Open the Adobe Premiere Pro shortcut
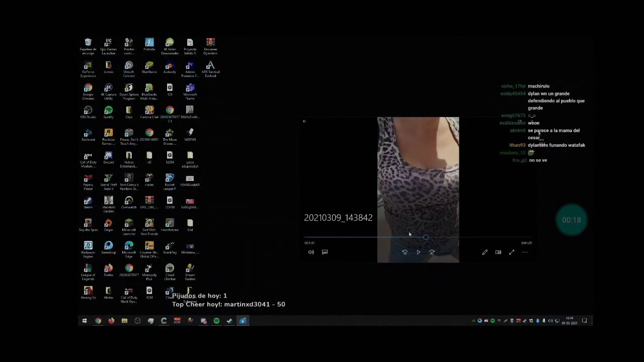This screenshot has height=362, width=644. coord(190,69)
